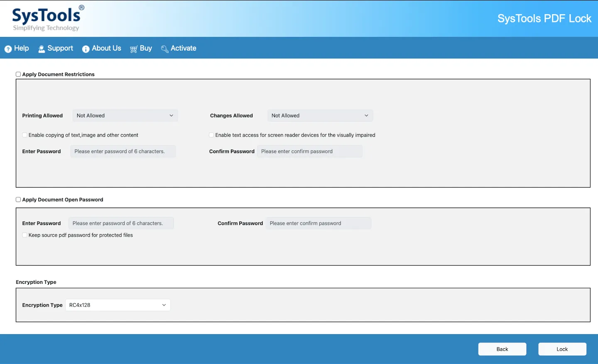The width and height of the screenshot is (598, 364).
Task: Select the Buy menu item
Action: 141,49
